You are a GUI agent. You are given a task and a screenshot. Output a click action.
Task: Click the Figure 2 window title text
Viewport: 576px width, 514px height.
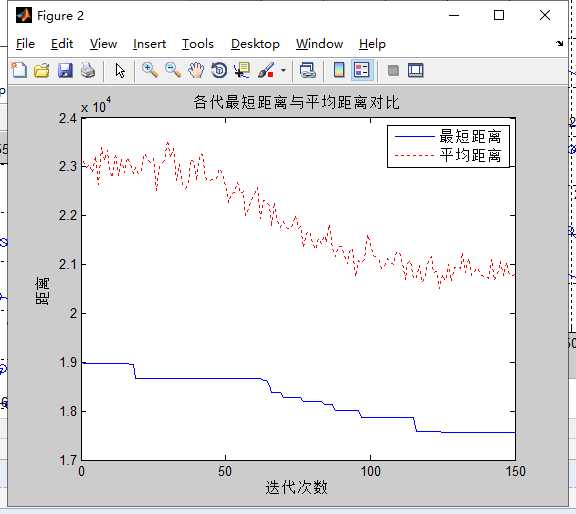point(60,15)
